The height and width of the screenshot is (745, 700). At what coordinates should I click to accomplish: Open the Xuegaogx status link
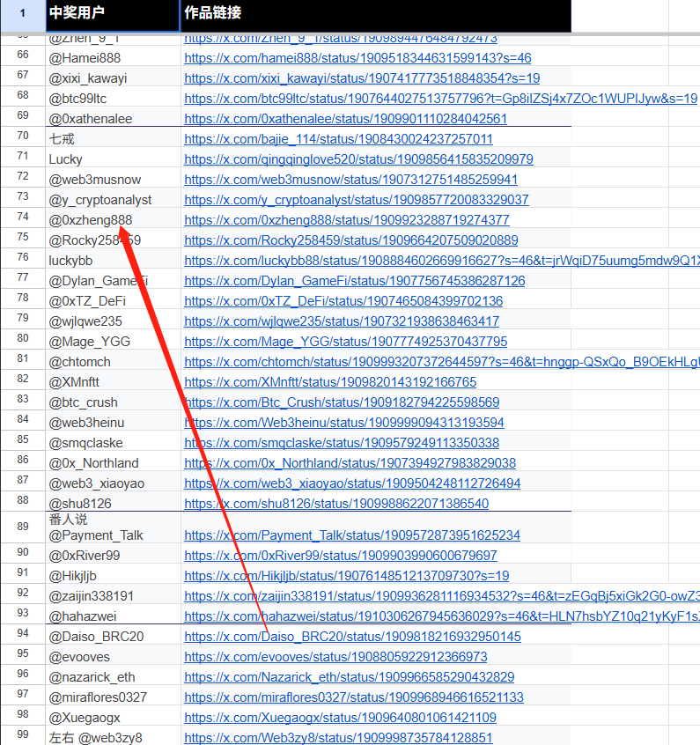340,718
